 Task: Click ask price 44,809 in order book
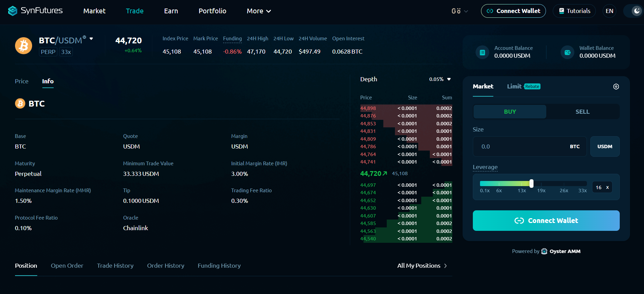coord(368,139)
